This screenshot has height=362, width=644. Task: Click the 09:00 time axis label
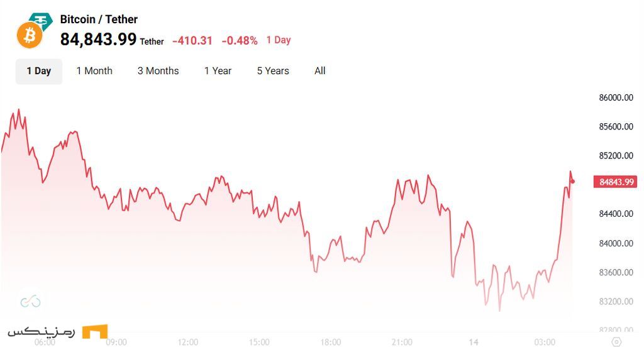(x=116, y=343)
